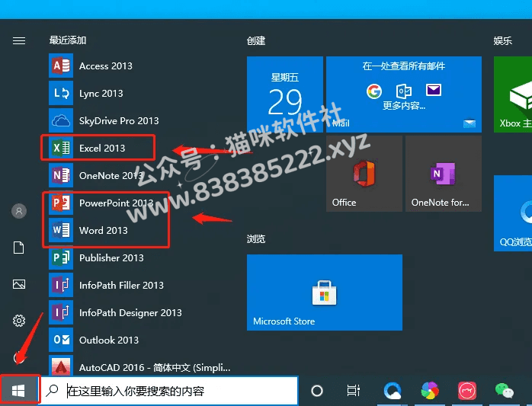Viewport: 532px width, 406px height.
Task: Open Task View on taskbar
Action: point(353,391)
